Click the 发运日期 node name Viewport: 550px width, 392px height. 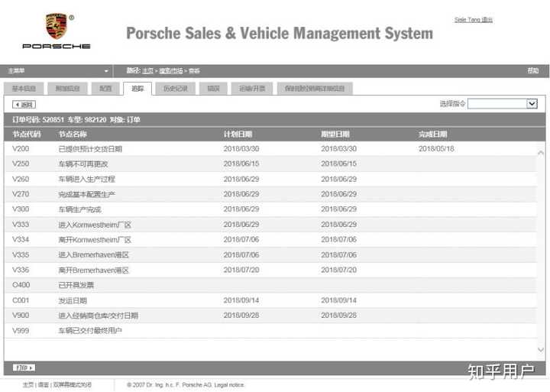click(73, 301)
